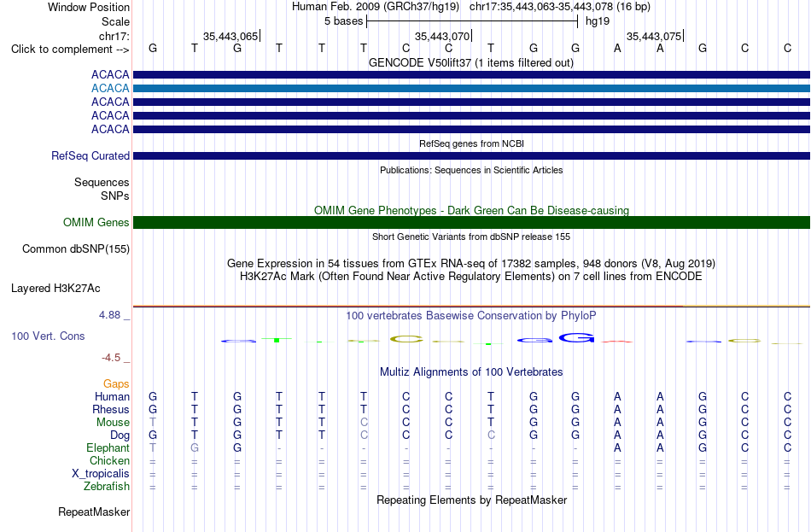Select the Human species row label
The height and width of the screenshot is (532, 811).
click(x=112, y=397)
